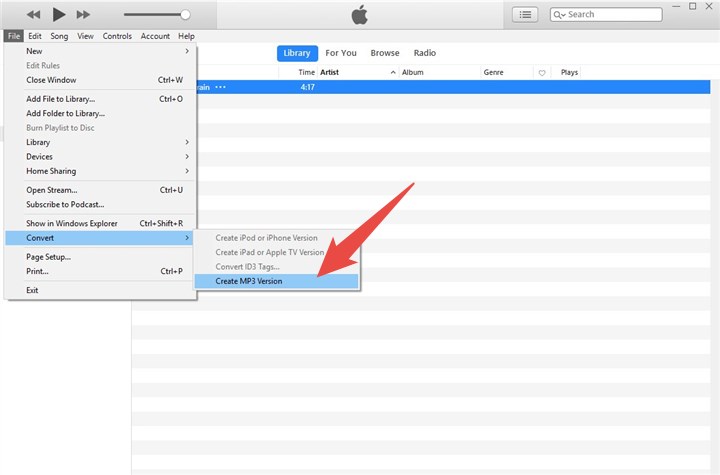The width and height of the screenshot is (720, 475).
Task: Open the View menu
Action: pos(85,36)
